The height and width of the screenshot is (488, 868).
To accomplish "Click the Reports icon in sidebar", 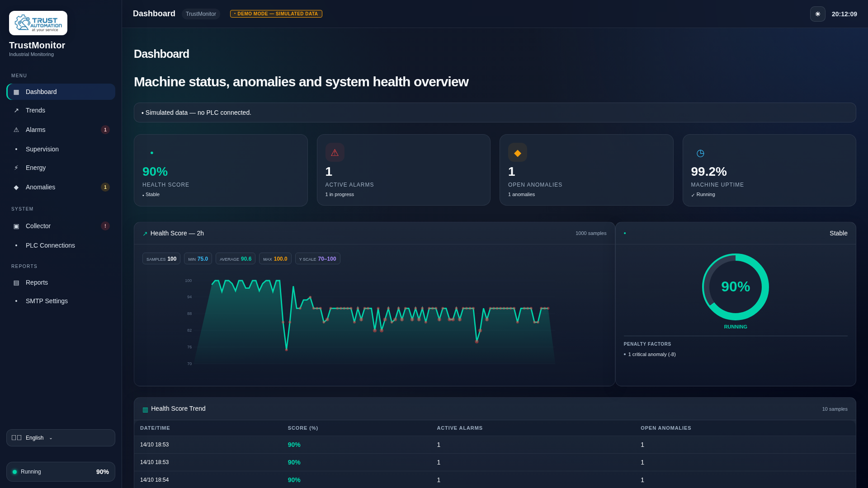I will pyautogui.click(x=16, y=282).
